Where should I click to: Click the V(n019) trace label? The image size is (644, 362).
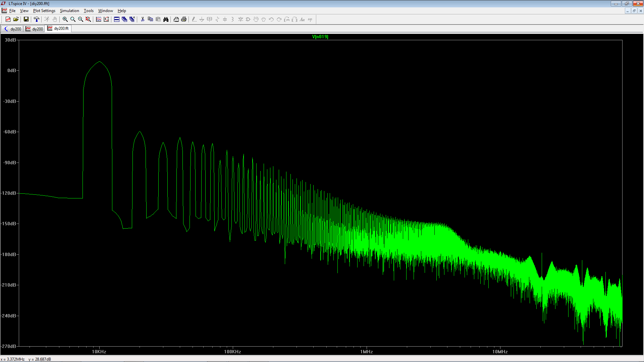tap(320, 37)
